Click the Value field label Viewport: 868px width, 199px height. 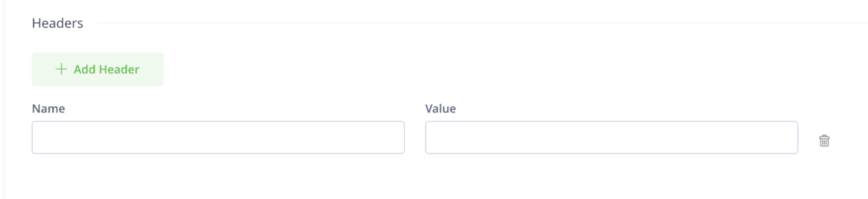(x=440, y=109)
